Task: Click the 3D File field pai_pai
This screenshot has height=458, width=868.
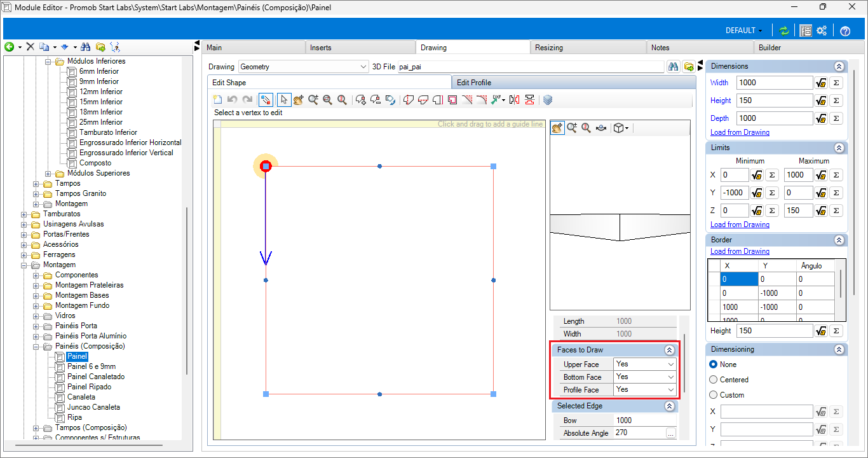Action: (x=531, y=66)
